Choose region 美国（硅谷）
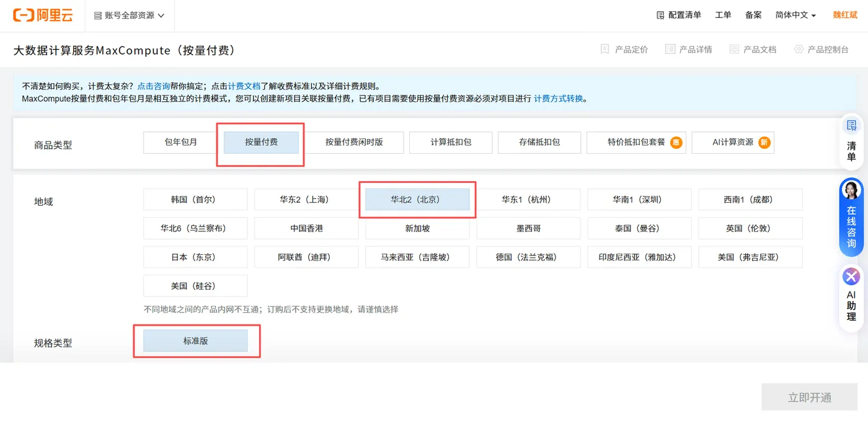This screenshot has width=868, height=423. [195, 286]
